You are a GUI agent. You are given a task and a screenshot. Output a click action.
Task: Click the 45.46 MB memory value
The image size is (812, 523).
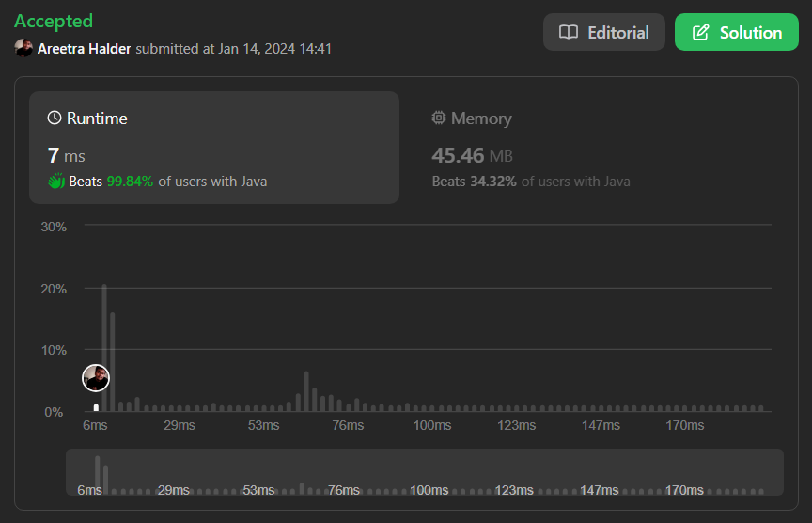pos(472,155)
